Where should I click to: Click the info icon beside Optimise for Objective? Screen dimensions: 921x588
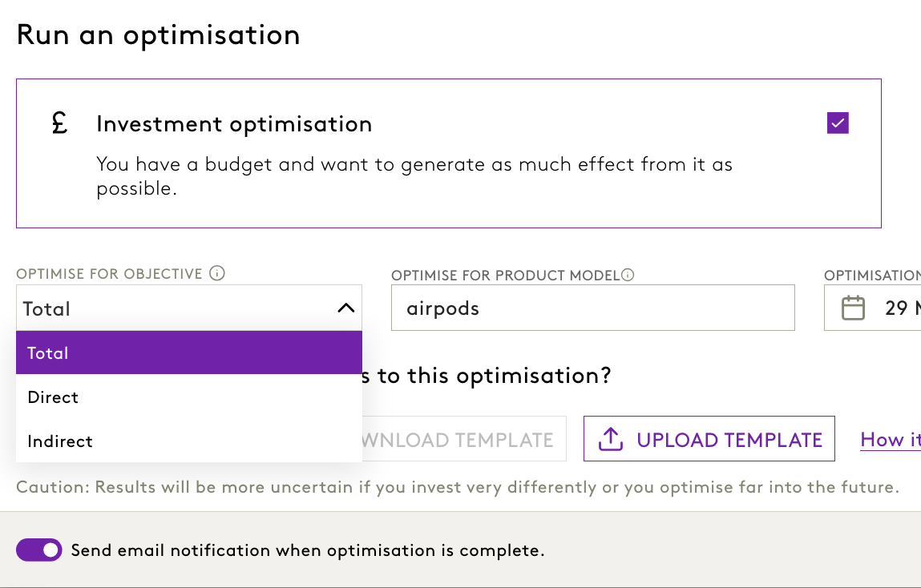(x=216, y=273)
